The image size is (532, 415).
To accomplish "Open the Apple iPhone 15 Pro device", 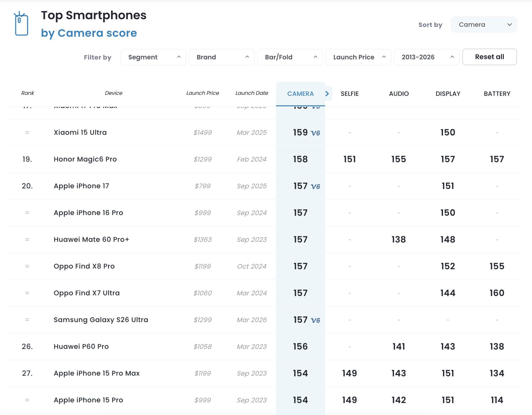I will (x=88, y=400).
